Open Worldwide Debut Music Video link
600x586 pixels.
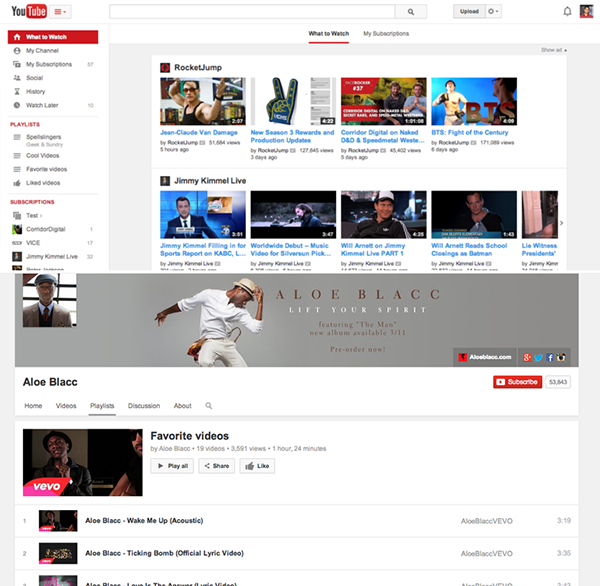pyautogui.click(x=291, y=250)
